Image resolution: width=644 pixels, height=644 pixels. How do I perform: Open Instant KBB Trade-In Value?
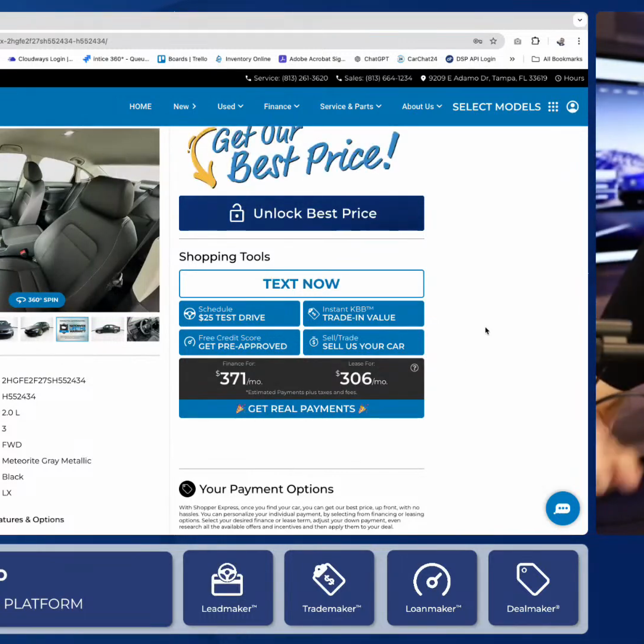click(363, 313)
